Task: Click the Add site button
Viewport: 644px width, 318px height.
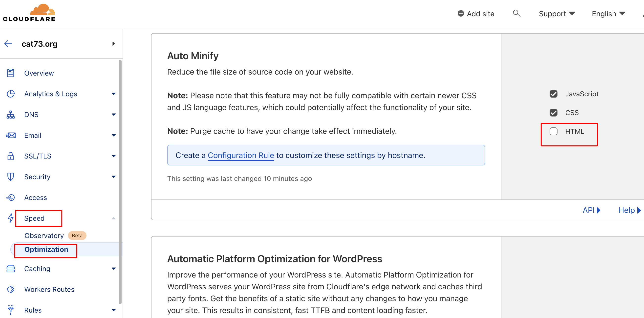Action: tap(476, 14)
